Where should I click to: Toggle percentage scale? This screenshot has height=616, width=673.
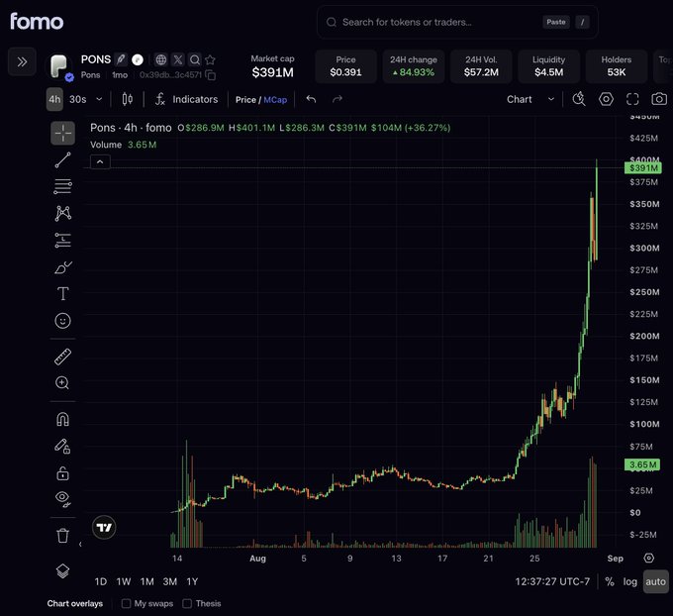coord(610,581)
